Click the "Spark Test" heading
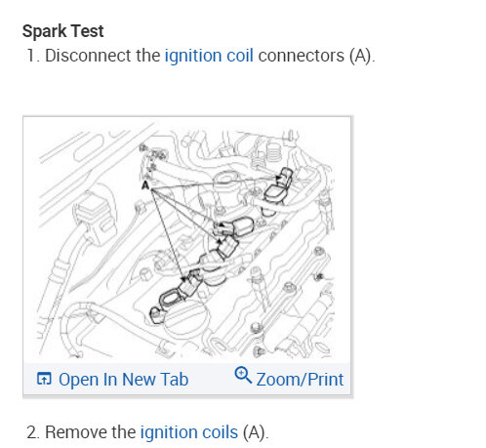Image resolution: width=486 pixels, height=448 pixels. coord(62,31)
